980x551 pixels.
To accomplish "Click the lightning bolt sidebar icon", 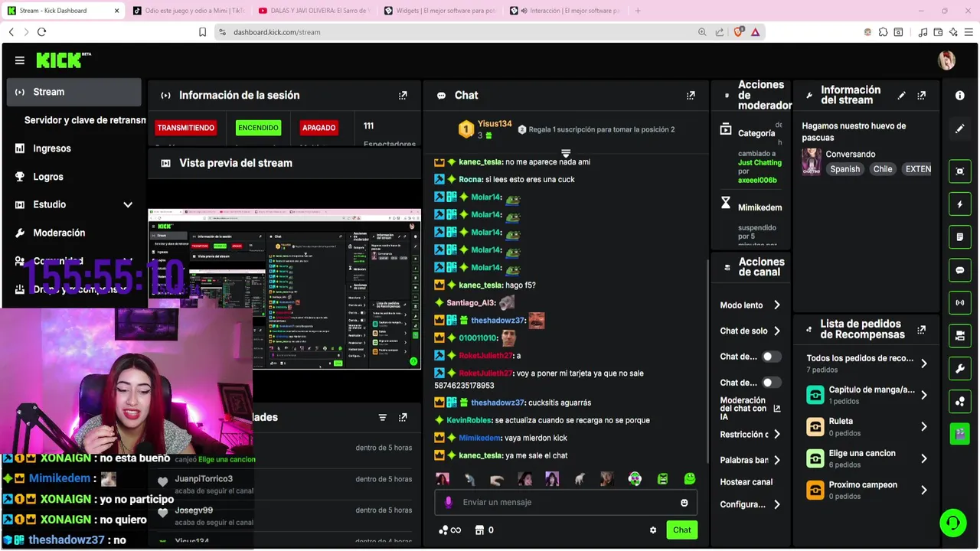I will coord(960,204).
